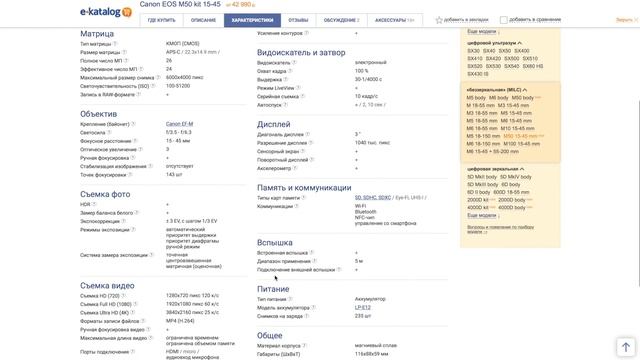Viewport: 640px width, 360px height.
Task: Follow the Canon EF-M link
Action: [x=180, y=124]
